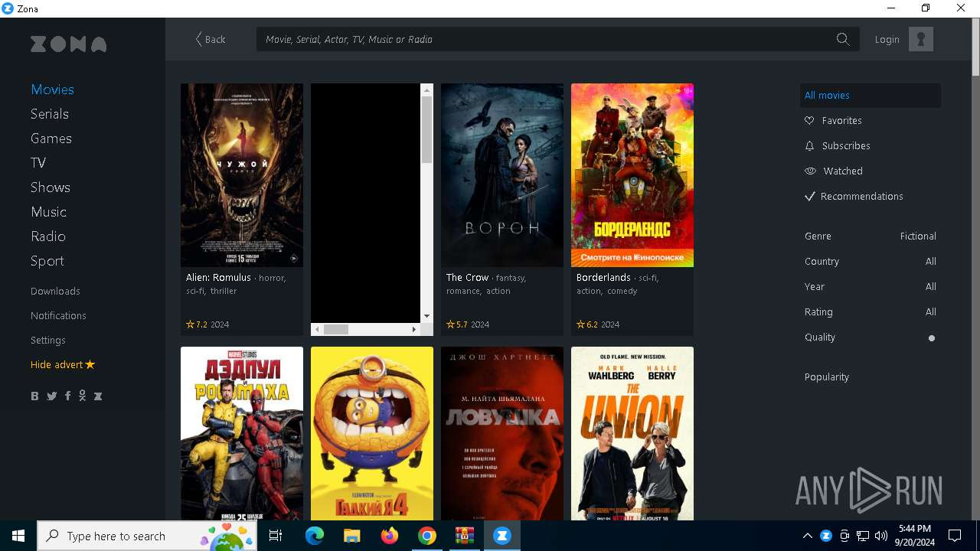Open the Facebook social icon
The height and width of the screenshot is (551, 980).
(67, 396)
